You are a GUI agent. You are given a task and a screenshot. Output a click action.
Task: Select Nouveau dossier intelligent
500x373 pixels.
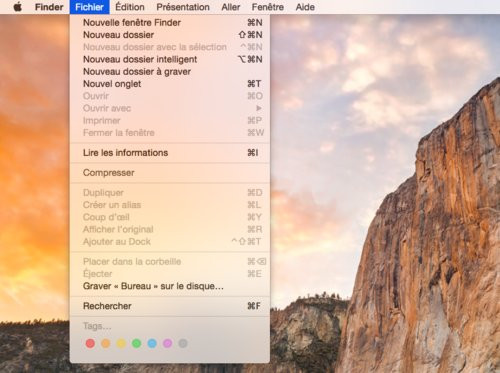[x=170, y=59]
